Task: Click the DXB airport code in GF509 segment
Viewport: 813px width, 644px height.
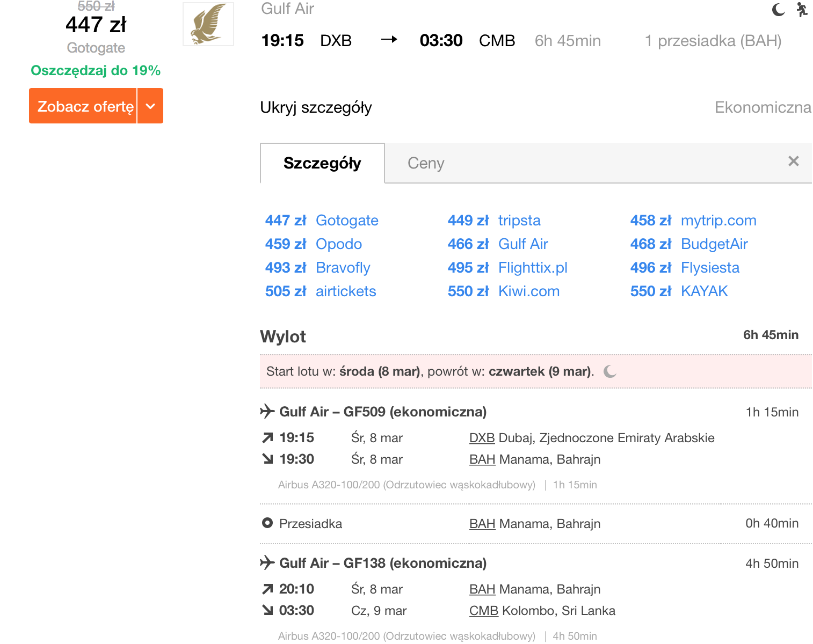Action: point(482,438)
